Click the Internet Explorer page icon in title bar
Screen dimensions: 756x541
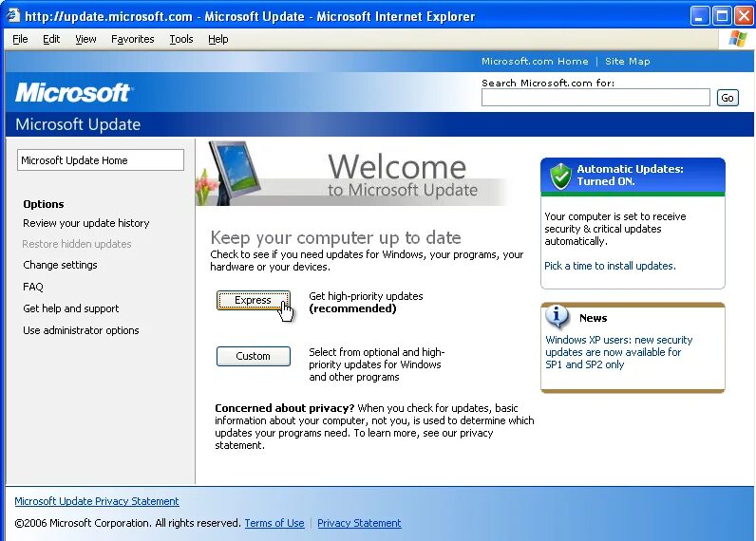click(13, 15)
